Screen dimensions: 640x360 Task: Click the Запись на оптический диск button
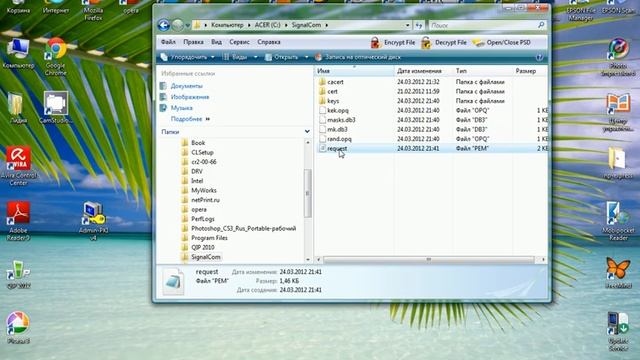pyautogui.click(x=358, y=57)
